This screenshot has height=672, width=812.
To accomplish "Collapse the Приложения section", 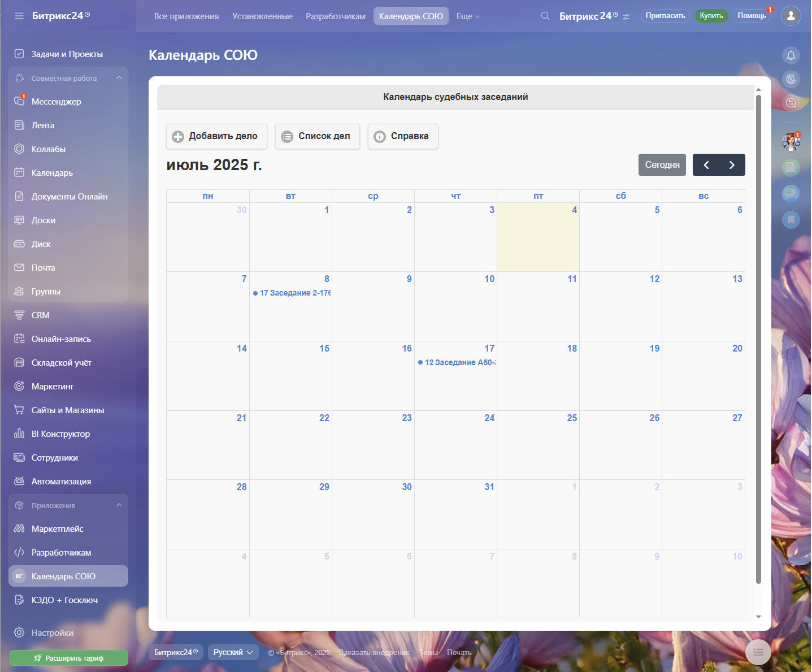I will (x=119, y=505).
